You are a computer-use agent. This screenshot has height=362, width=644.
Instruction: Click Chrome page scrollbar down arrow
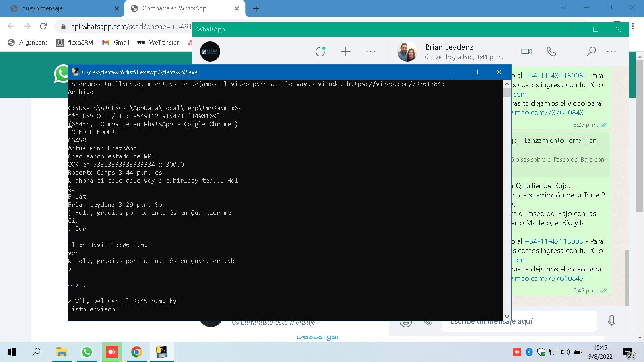[640, 337]
